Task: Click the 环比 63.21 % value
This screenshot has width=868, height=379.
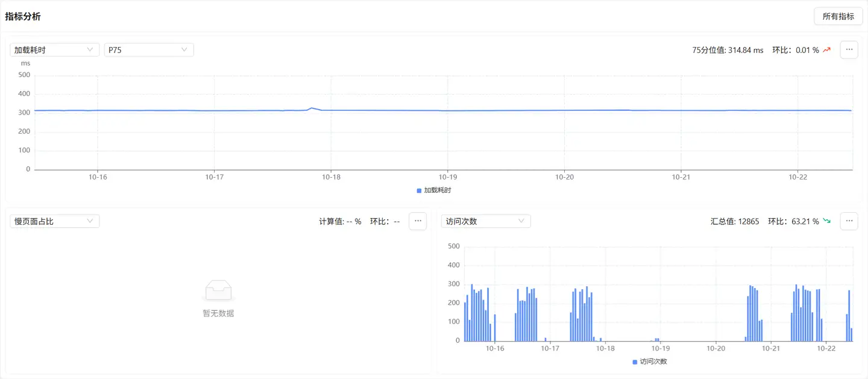Action: click(x=793, y=221)
